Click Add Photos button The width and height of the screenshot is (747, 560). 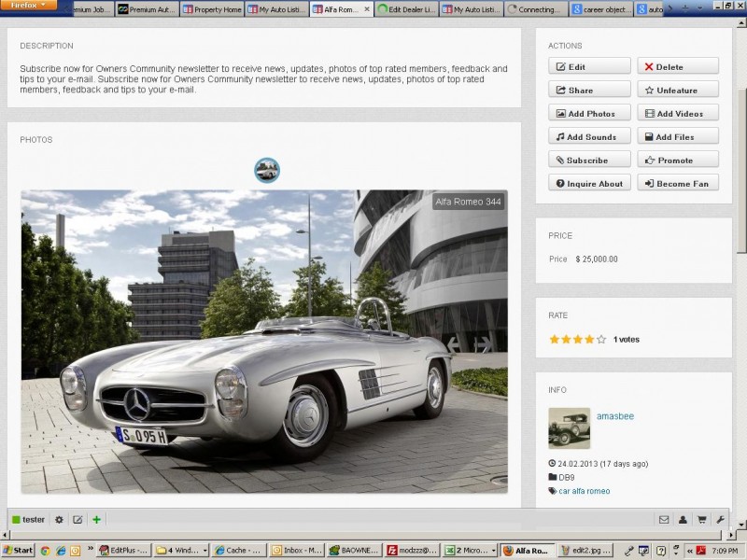(x=589, y=113)
